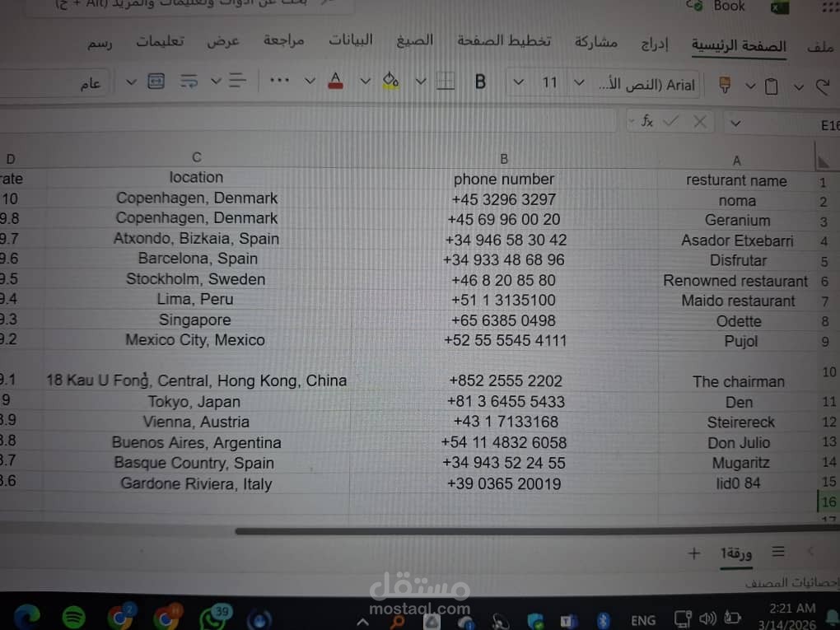
Task: Open the all sheets list icon
Action: click(778, 551)
